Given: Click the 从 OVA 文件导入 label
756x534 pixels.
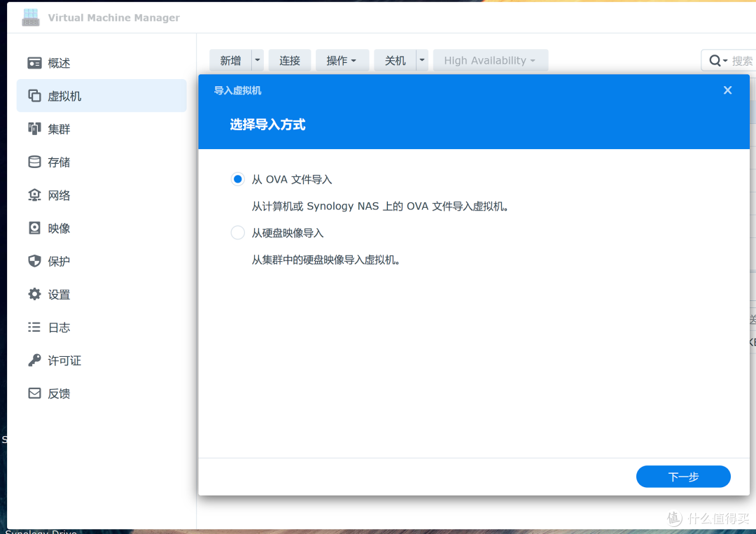Looking at the screenshot, I should click(292, 179).
